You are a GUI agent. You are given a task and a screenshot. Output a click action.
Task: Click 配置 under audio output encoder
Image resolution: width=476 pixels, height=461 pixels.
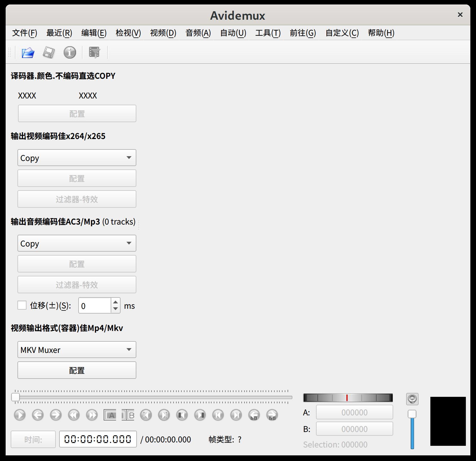coord(77,264)
